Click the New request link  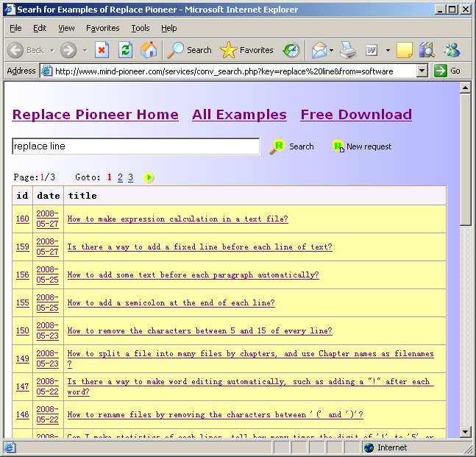tap(362, 146)
